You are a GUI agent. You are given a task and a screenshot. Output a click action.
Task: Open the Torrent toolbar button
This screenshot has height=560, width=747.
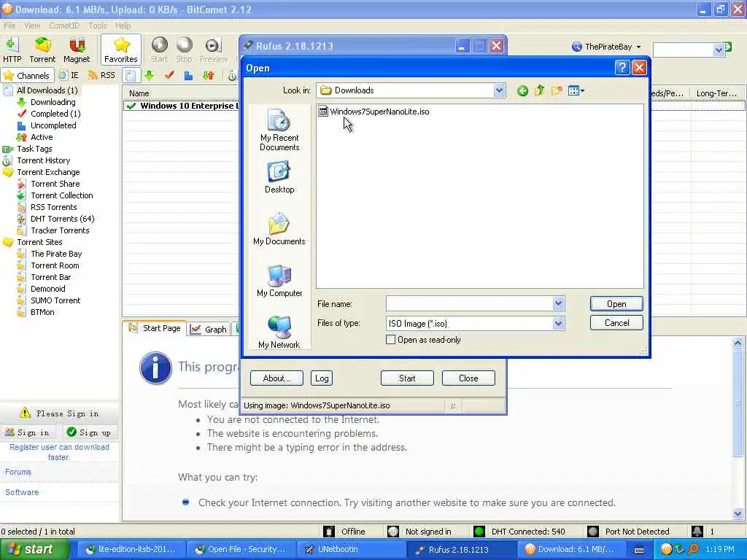[42, 50]
